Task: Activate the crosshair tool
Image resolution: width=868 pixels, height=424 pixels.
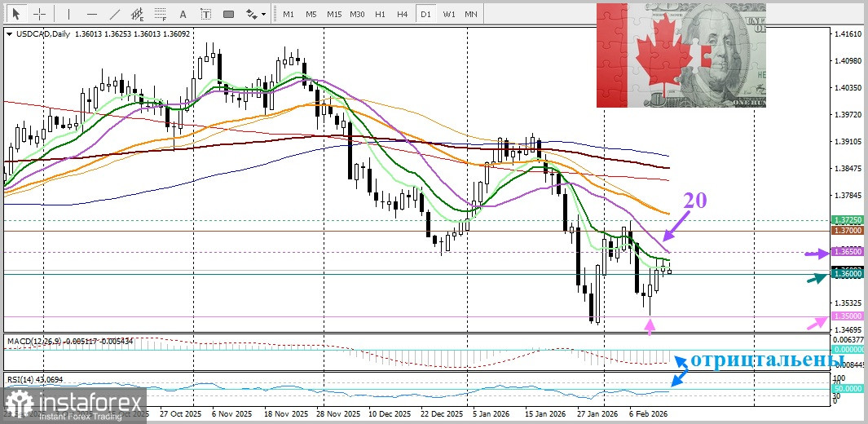Action: tap(39, 14)
